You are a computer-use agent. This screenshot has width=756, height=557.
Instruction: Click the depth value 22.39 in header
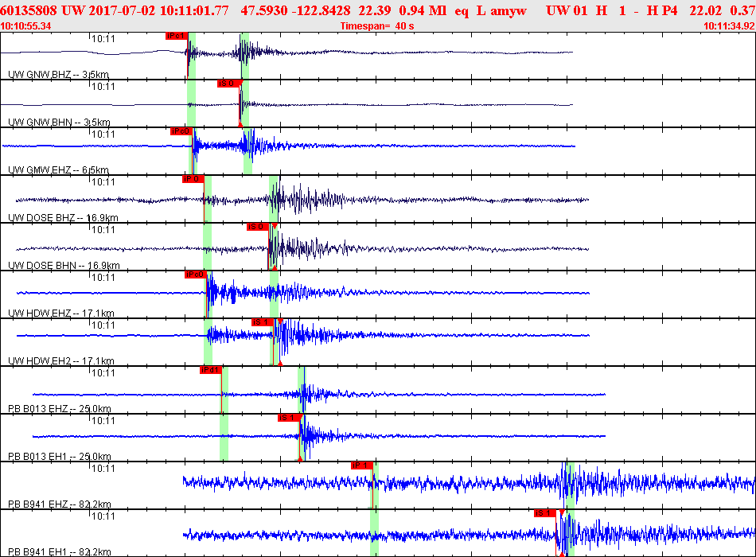375,10
